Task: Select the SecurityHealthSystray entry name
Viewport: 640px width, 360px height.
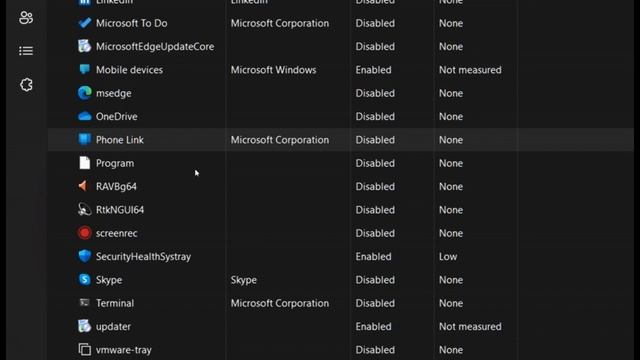Action: click(143, 257)
